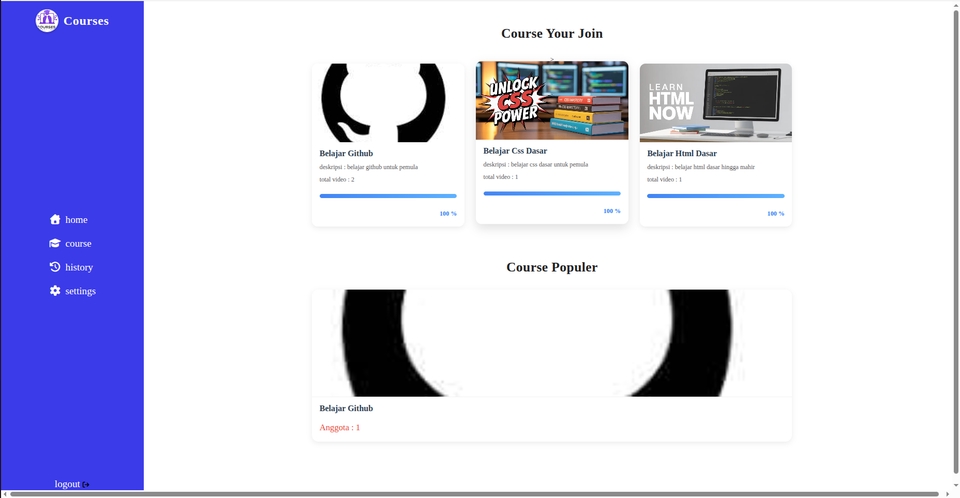
Task: Click "total video : 2" text
Action: point(337,179)
